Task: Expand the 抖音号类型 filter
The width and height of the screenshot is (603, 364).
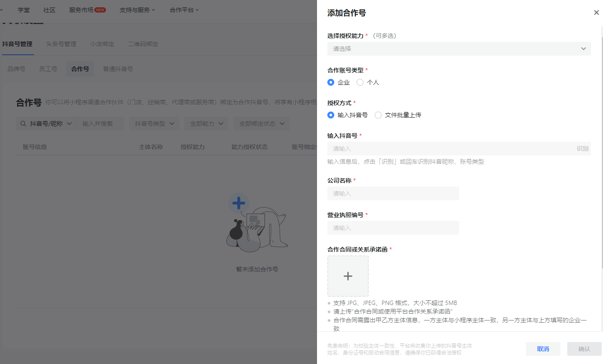Action: pyautogui.click(x=154, y=124)
